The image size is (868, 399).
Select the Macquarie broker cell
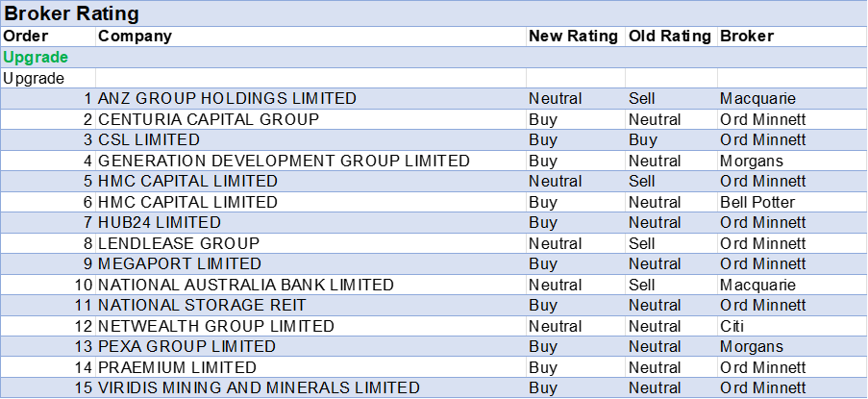(x=757, y=98)
